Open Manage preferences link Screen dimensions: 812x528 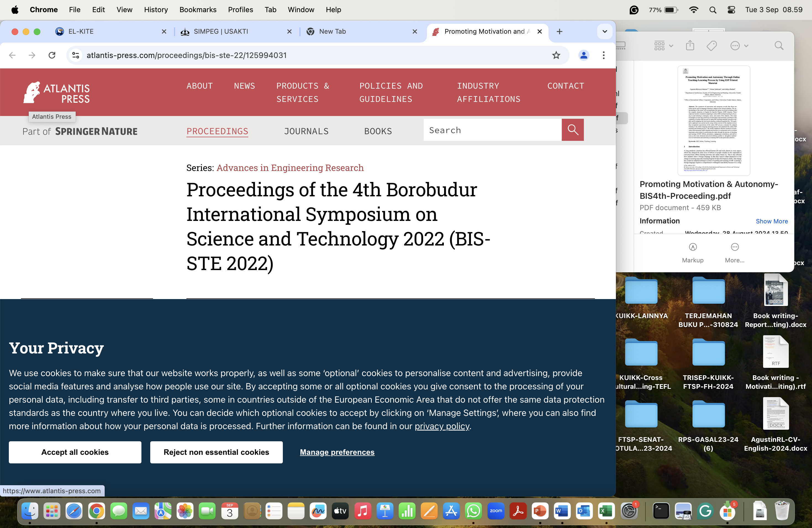(x=337, y=452)
